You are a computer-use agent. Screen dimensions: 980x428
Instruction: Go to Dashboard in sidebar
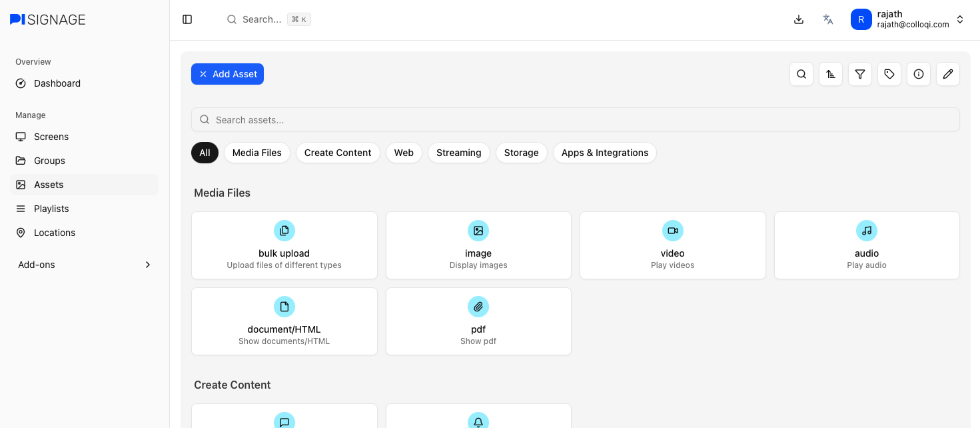click(x=57, y=83)
